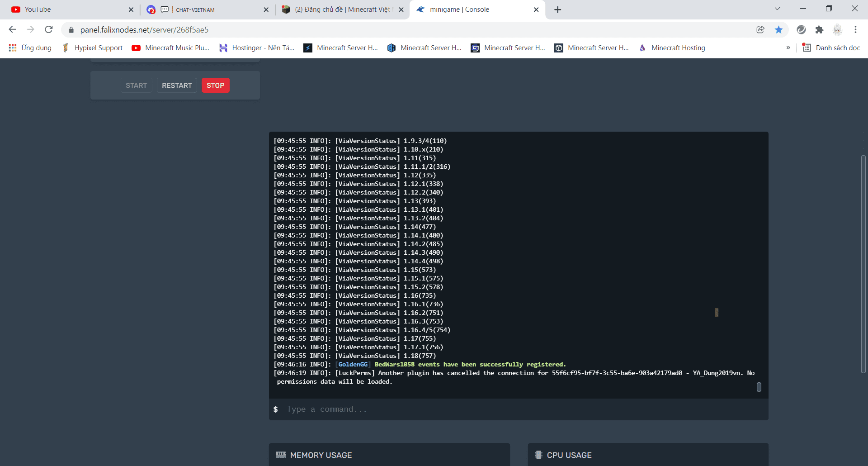The width and height of the screenshot is (868, 466).
Task: Close the minigame Console tab
Action: (x=536, y=10)
